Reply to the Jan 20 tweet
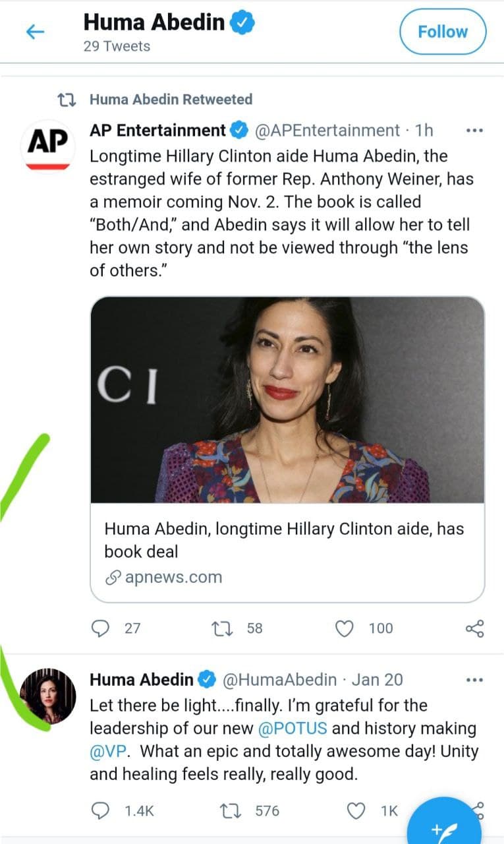 99,811
